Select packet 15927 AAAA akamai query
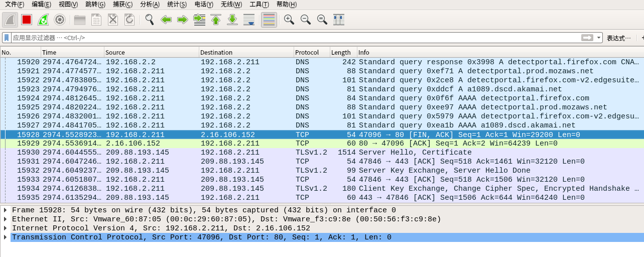Image resolution: width=644 pixels, height=257 pixels. [322, 125]
